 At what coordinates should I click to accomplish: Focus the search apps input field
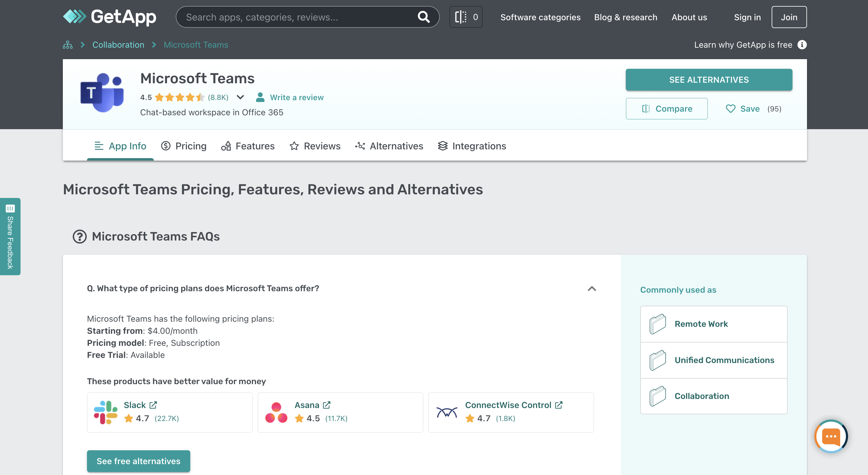(297, 17)
